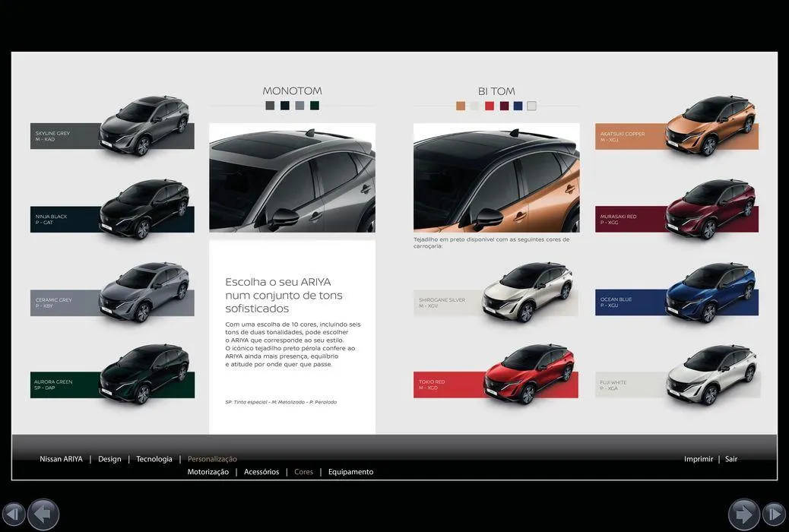Screen dimensions: 789x532
Task: Click the Imprimir link
Action: tap(699, 459)
